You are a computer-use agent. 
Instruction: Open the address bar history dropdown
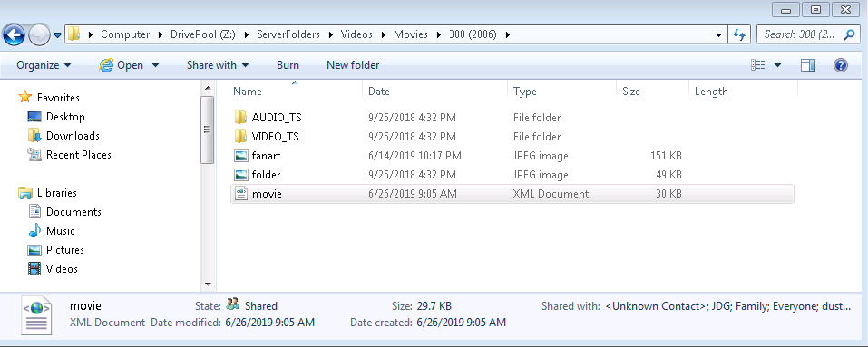718,34
